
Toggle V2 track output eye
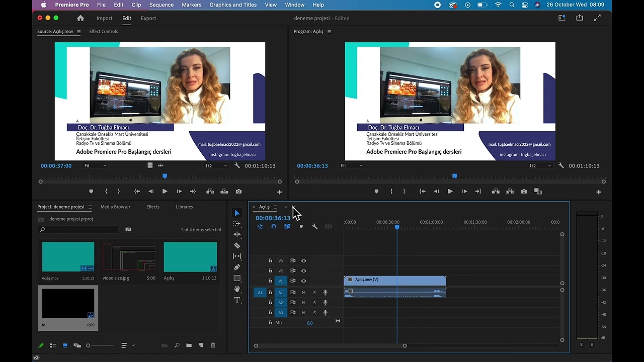(303, 271)
